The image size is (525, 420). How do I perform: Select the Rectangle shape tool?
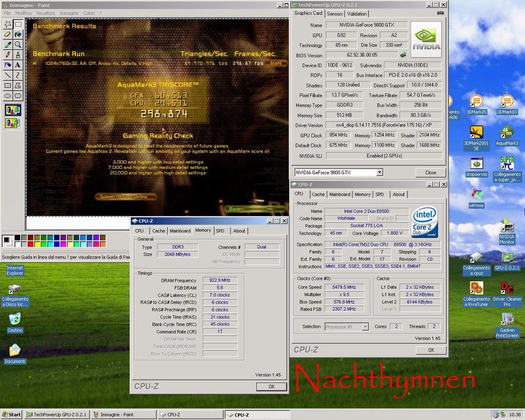[7, 86]
